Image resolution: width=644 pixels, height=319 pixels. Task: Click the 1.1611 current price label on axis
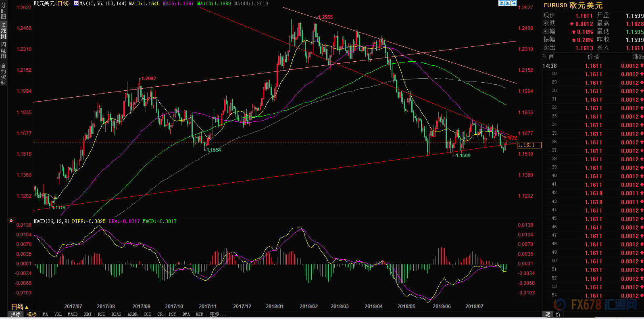pyautogui.click(x=529, y=145)
